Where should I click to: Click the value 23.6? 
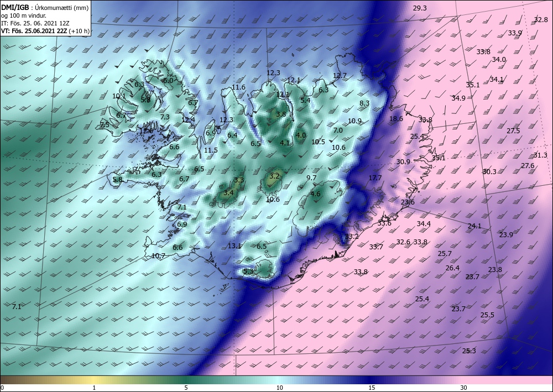click(x=408, y=202)
